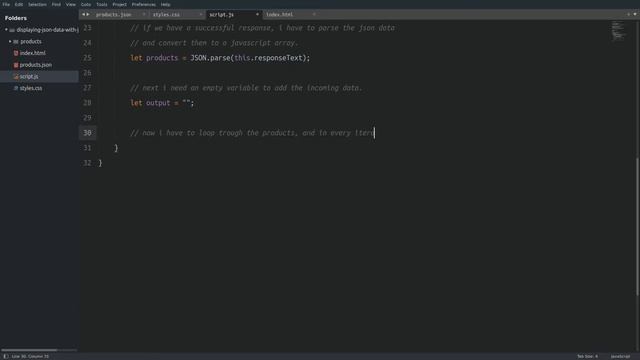Click line number 30 in gutter
The image size is (640, 360).
coord(87,133)
